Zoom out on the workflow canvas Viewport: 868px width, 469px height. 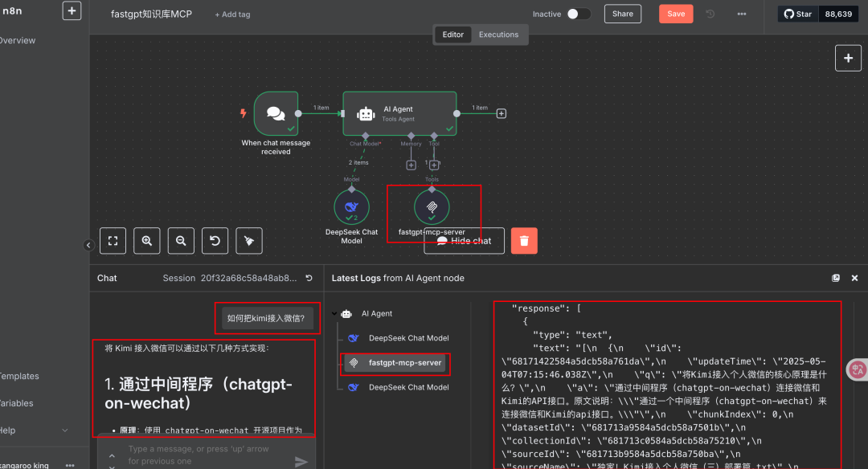point(181,241)
